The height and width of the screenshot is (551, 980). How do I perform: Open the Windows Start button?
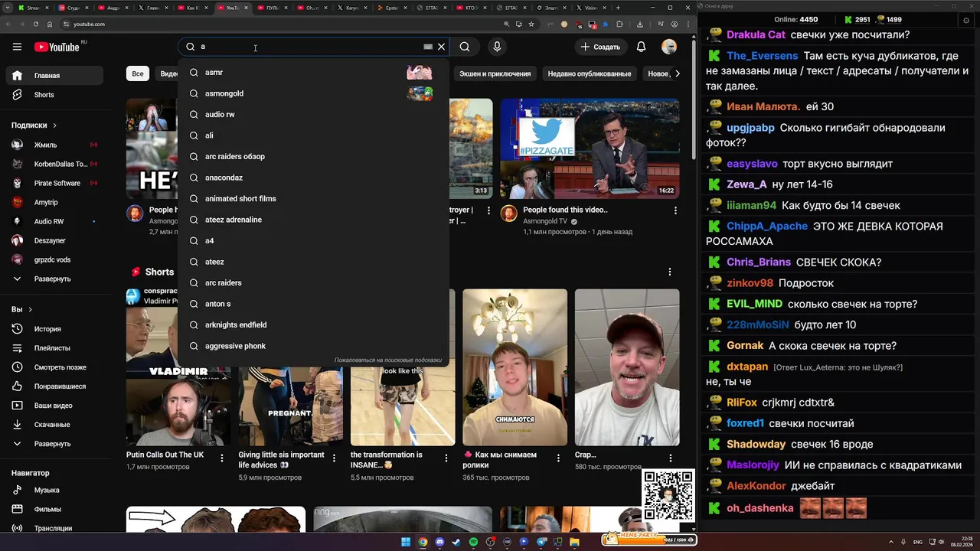[x=406, y=542]
